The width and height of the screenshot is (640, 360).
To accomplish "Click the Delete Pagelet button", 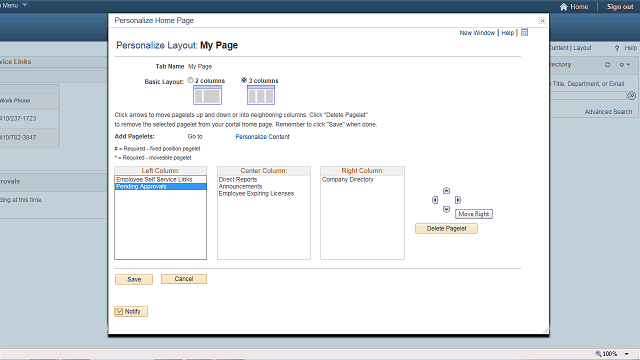I will click(x=447, y=229).
